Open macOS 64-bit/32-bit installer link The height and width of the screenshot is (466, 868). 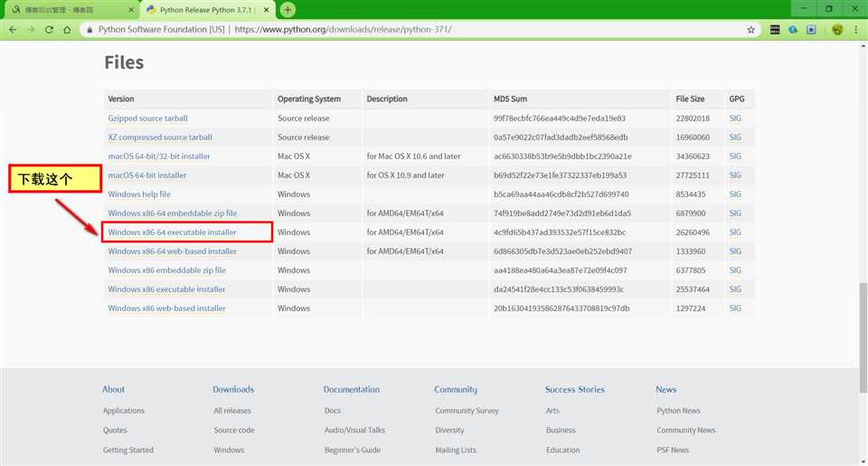159,157
